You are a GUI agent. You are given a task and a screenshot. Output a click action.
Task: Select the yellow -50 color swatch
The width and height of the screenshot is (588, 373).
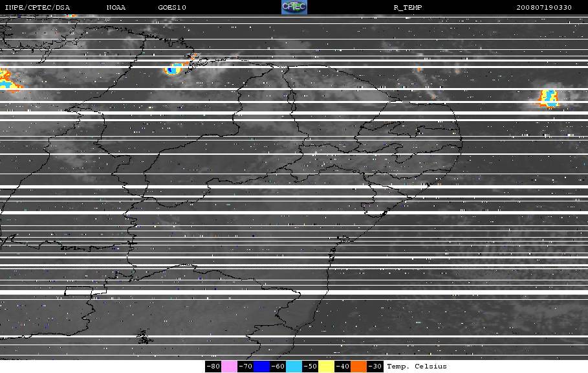326,367
